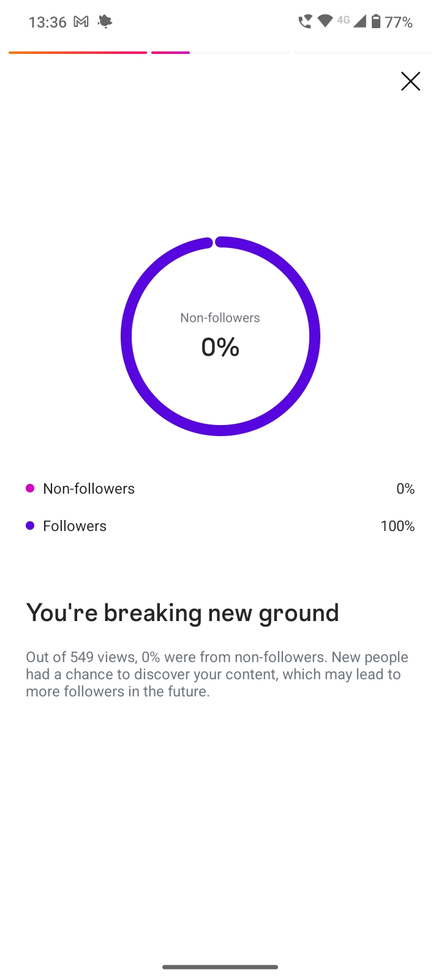Tap the purple donut chart ring
Image resolution: width=441 pixels, height=980 pixels.
point(314,336)
